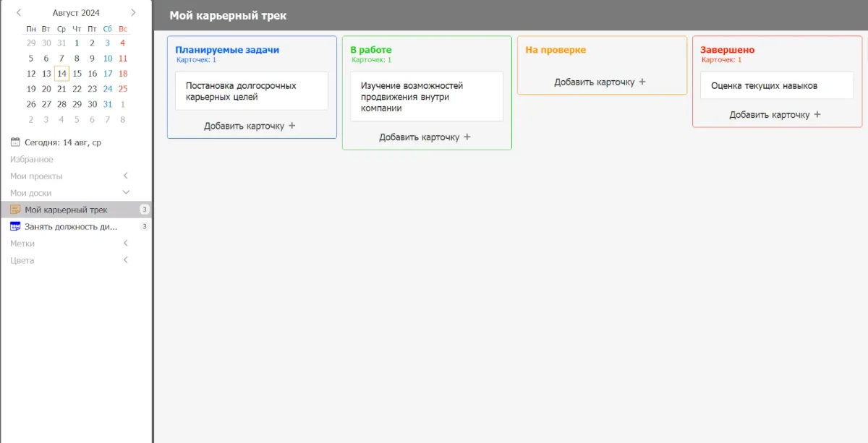The height and width of the screenshot is (443, 868).
Task: Expand the Метки section
Action: pos(126,244)
